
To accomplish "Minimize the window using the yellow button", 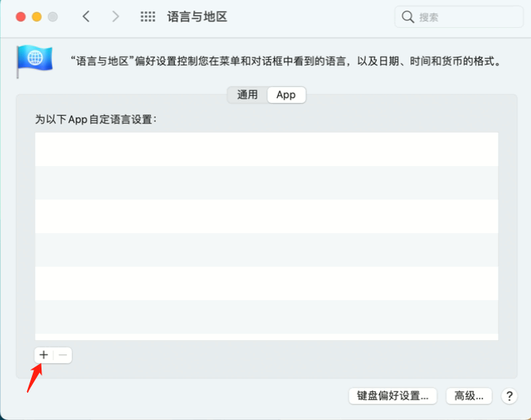I will (36, 17).
